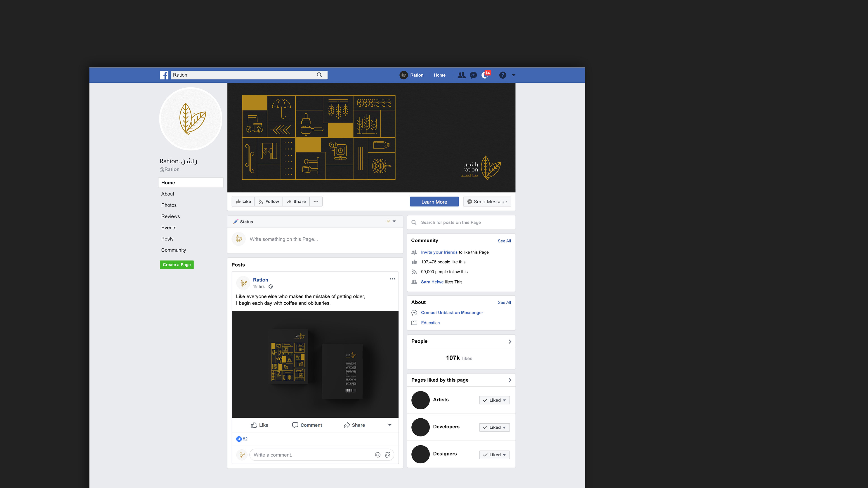This screenshot has width=868, height=488.
Task: Click the Search for posts on this Page field
Action: click(x=461, y=222)
